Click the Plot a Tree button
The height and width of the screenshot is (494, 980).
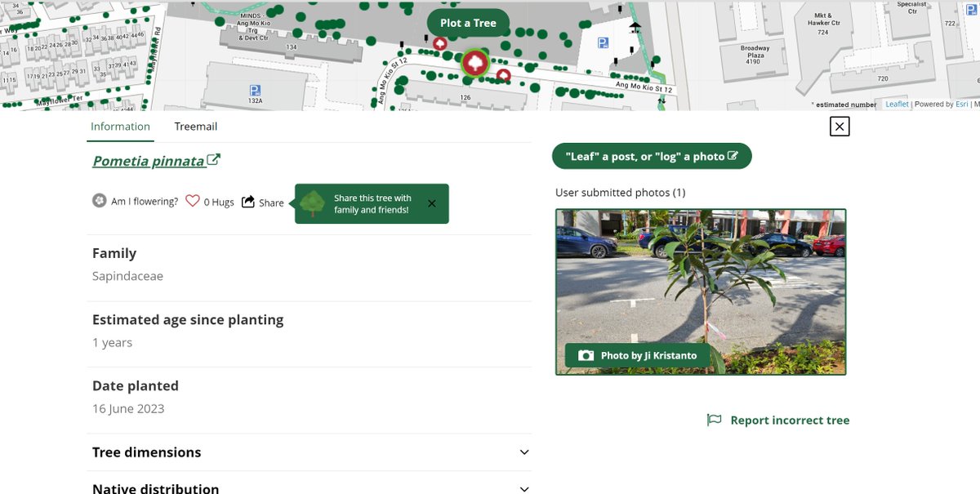pos(468,23)
